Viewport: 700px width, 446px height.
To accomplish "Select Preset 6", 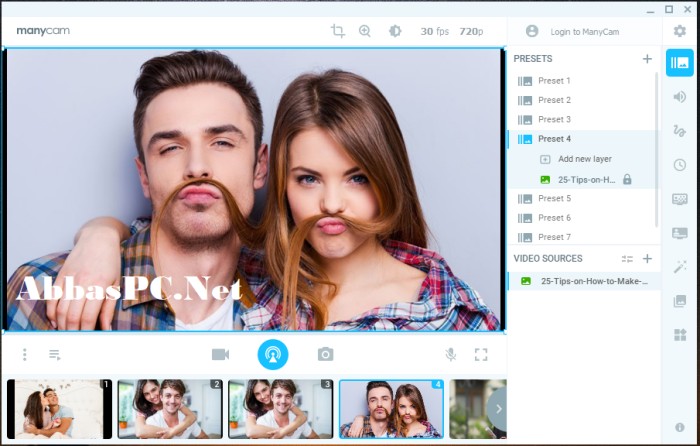I will tap(582, 218).
